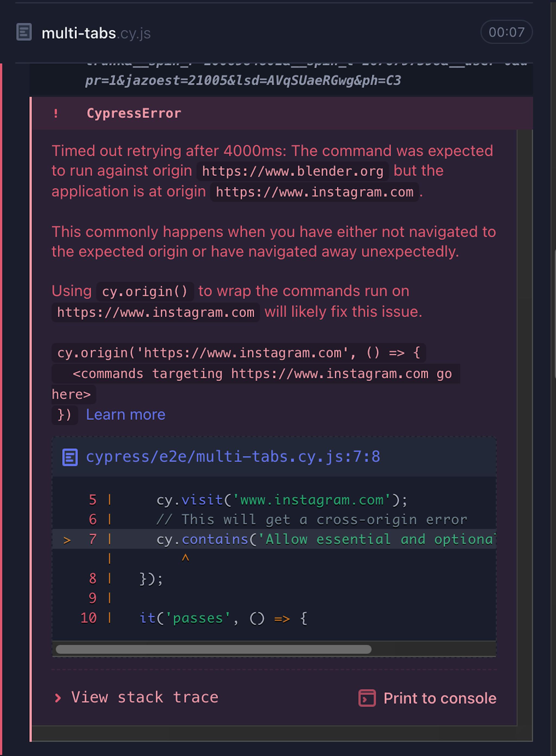Viewport: 556px width, 756px height.
Task: Click the file icon next to multi-tabs.cy.js
Action: point(25,32)
